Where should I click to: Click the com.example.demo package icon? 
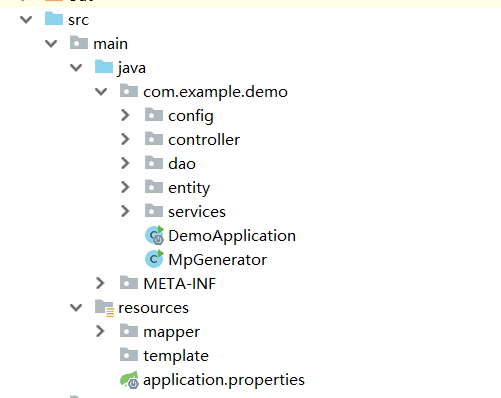click(x=129, y=91)
